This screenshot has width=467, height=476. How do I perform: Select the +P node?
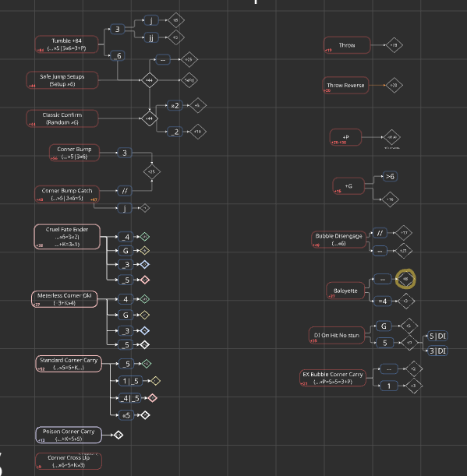pyautogui.click(x=346, y=137)
